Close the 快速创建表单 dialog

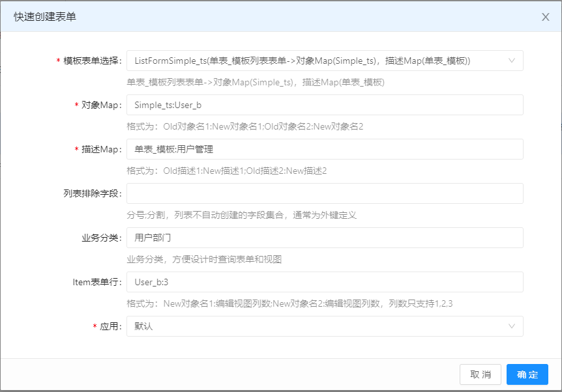[545, 17]
